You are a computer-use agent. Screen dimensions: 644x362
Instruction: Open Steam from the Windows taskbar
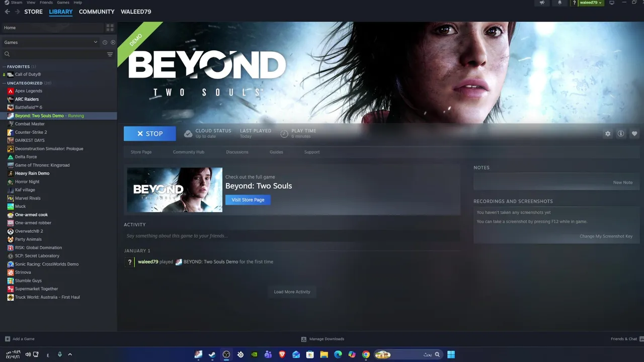point(212,354)
